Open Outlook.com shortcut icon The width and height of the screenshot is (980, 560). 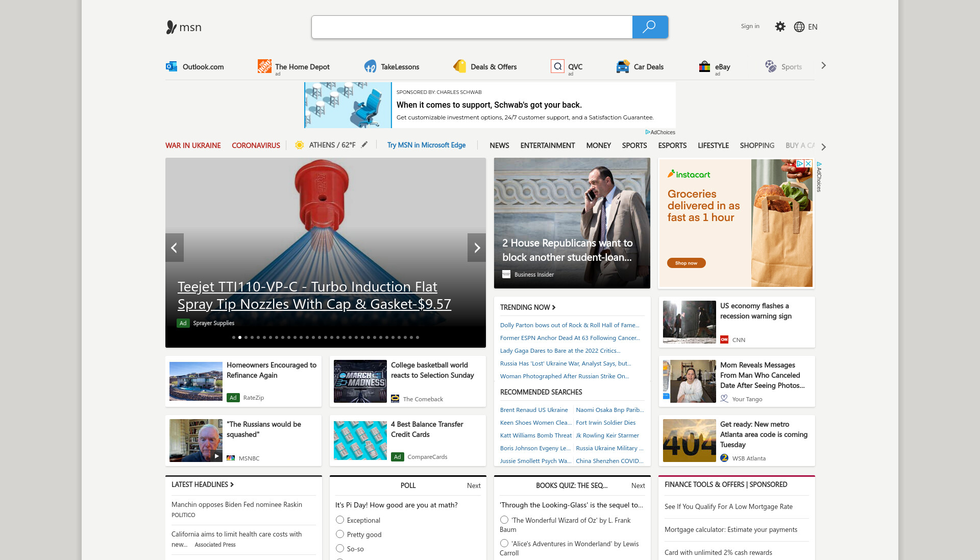[171, 66]
